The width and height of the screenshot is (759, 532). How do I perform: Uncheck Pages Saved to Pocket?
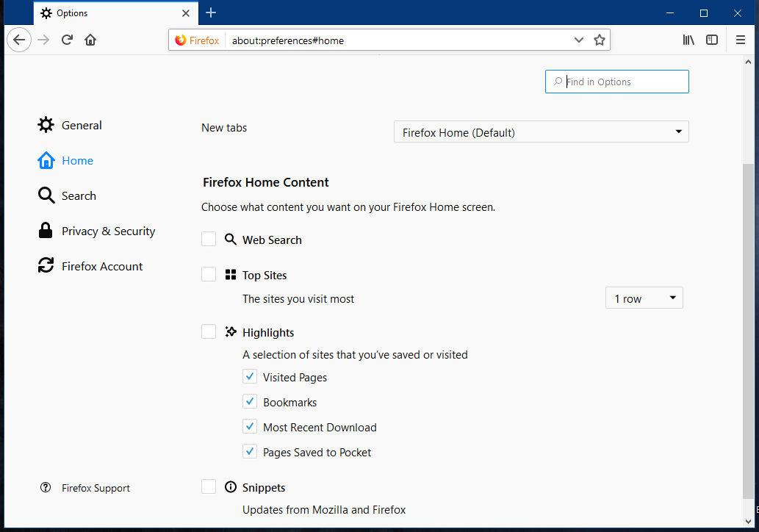[250, 451]
